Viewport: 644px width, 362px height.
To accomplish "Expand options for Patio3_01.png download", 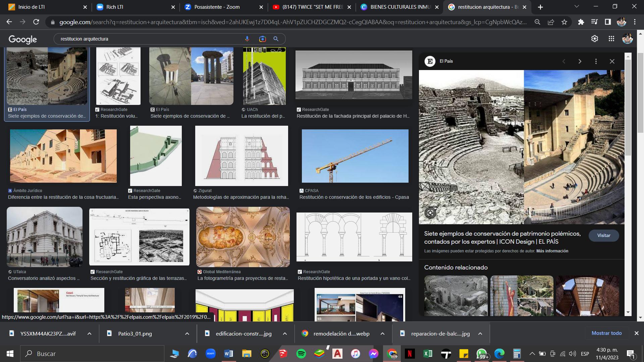I will coord(187,334).
